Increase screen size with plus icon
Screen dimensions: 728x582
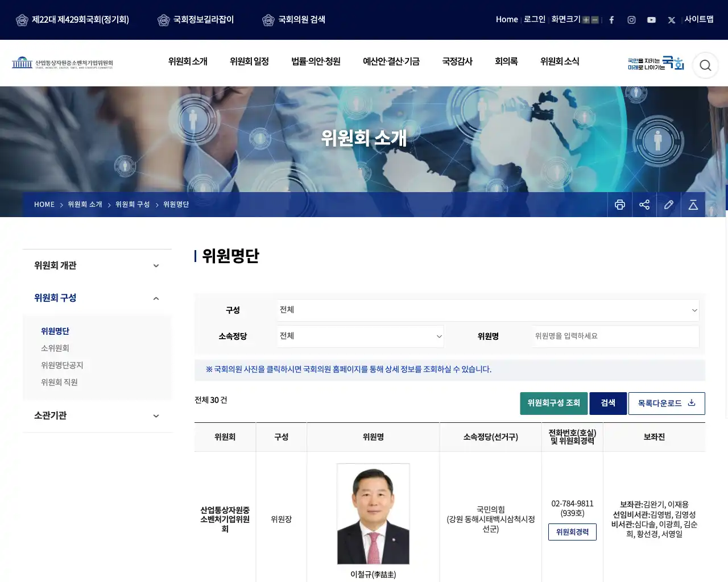pos(586,20)
